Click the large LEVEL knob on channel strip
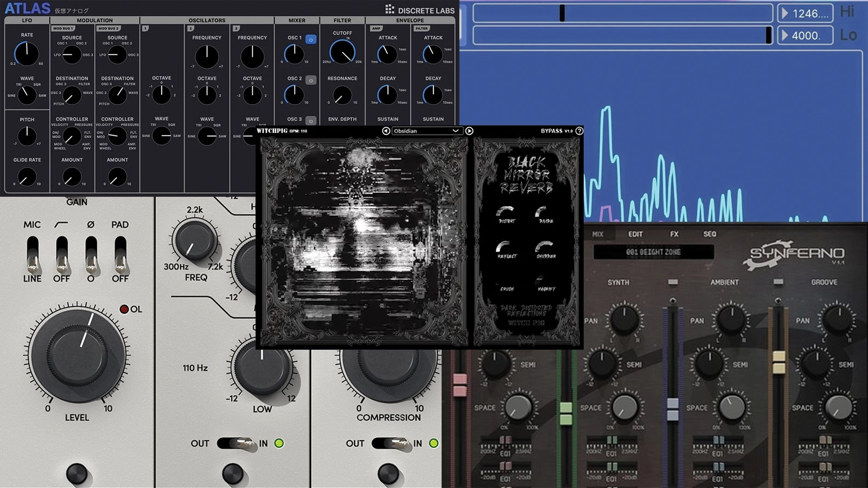The height and width of the screenshot is (488, 868). point(78,356)
